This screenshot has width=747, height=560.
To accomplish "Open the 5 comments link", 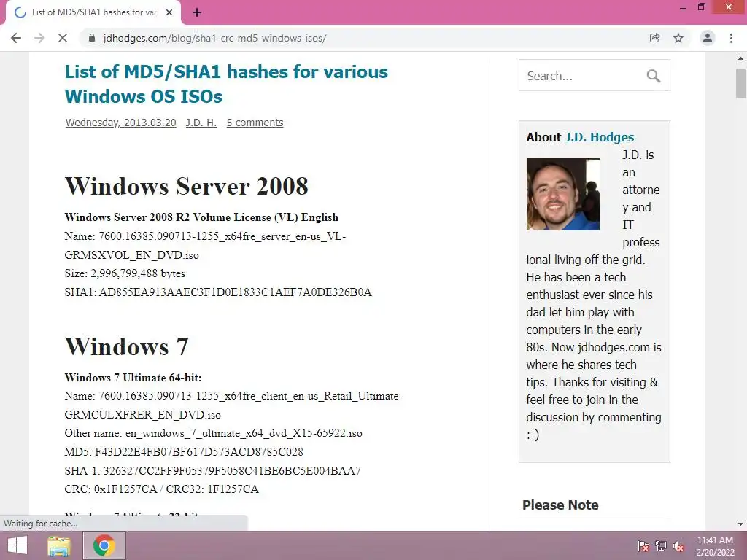I will click(255, 122).
